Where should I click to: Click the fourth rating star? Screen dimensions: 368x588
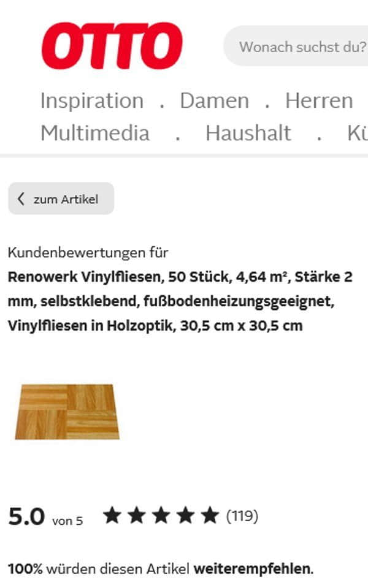pyautogui.click(x=185, y=515)
